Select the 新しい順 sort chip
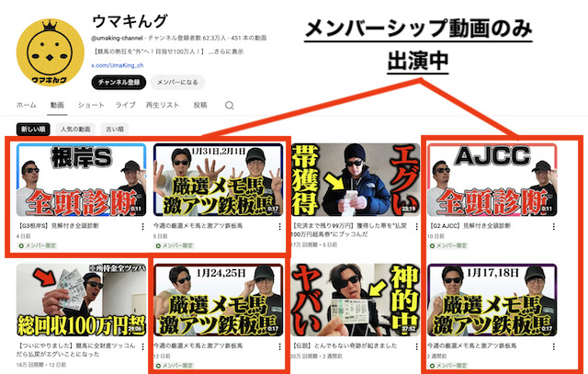Viewport: 588px width, 374px height. 33,130
